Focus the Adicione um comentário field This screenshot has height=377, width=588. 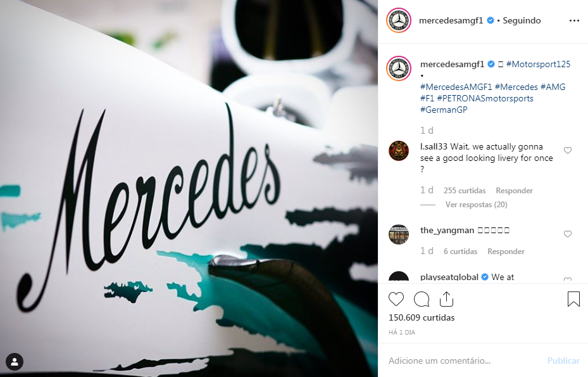pyautogui.click(x=465, y=361)
